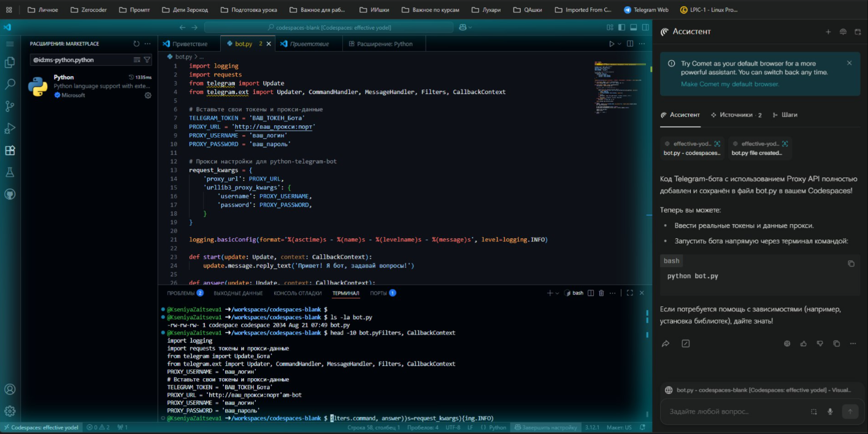Image resolution: width=868 pixels, height=434 pixels.
Task: Open the run Python file dropdown arrow
Action: [620, 44]
